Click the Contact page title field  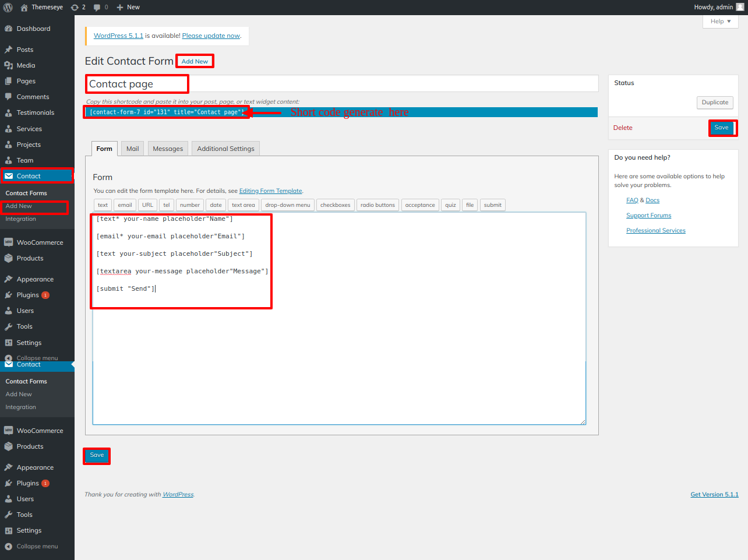[341, 84]
